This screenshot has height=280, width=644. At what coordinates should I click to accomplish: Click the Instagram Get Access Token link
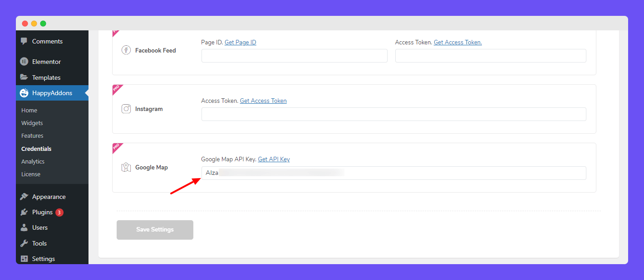[x=263, y=101]
